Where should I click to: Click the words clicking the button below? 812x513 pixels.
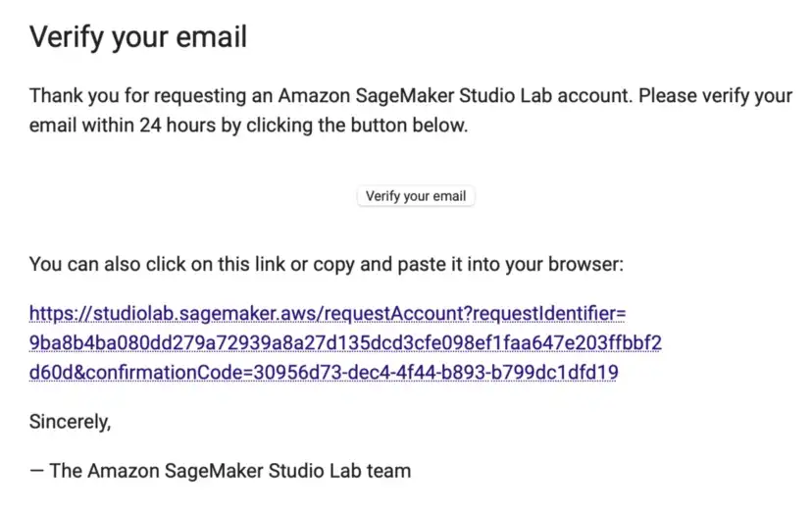point(357,126)
